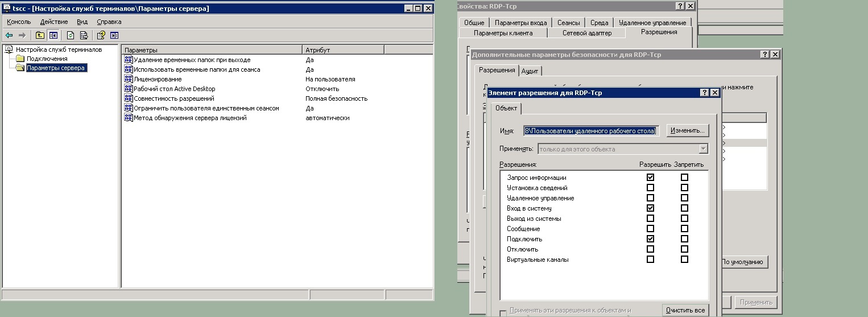The image size is (868, 317).
Task: Click the icon beside Ограничить пользователя единственным сеансом
Action: [x=129, y=108]
